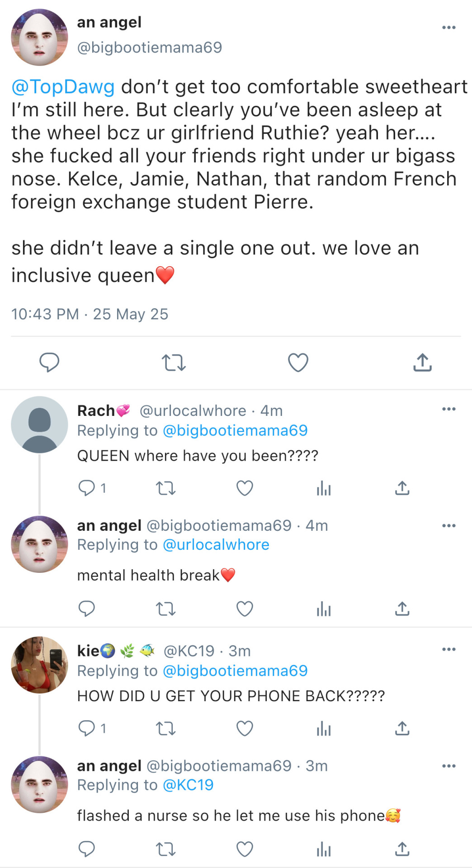Reply to the main tweet
The height and width of the screenshot is (868, 472).
click(x=49, y=363)
